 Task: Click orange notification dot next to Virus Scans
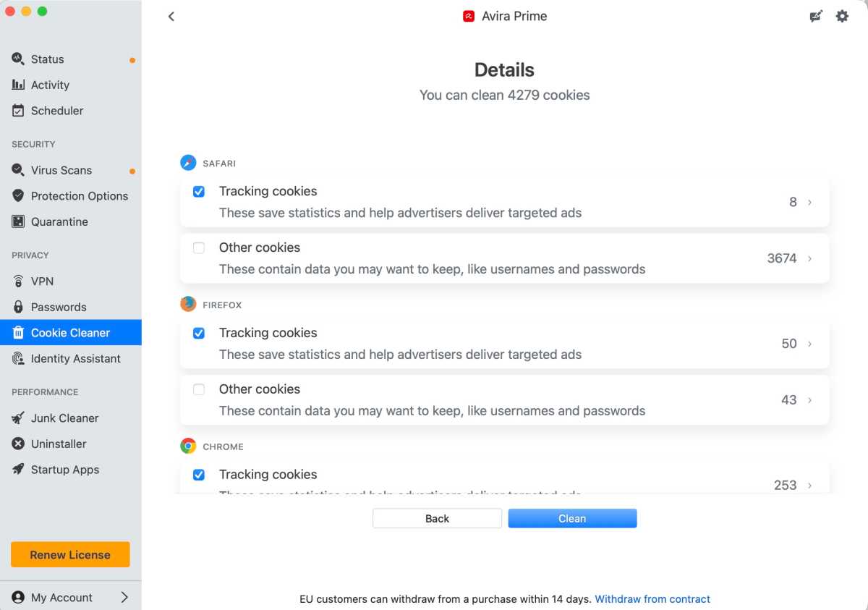click(132, 171)
